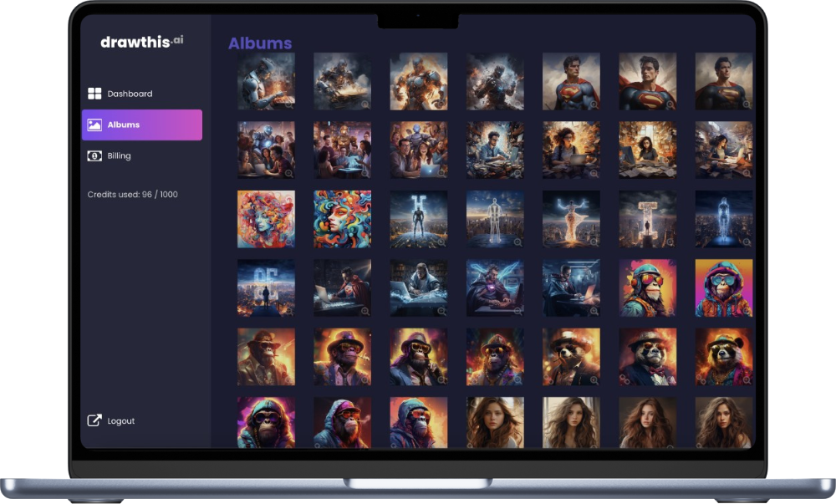The image size is (836, 504).
Task: Click the "Credits used: 96 / 1000" text
Action: tap(133, 195)
